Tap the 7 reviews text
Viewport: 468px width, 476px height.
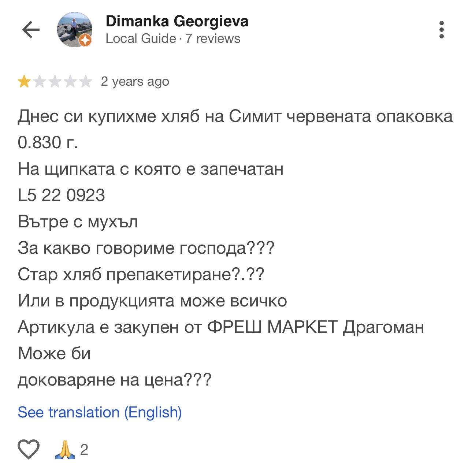[x=213, y=38]
